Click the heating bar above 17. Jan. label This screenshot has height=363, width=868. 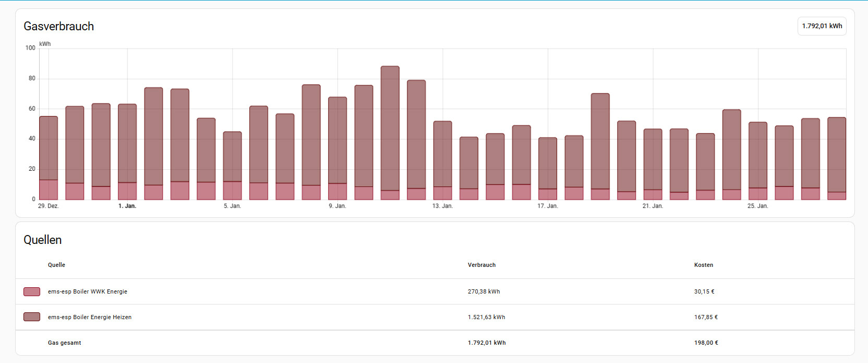pos(548,163)
